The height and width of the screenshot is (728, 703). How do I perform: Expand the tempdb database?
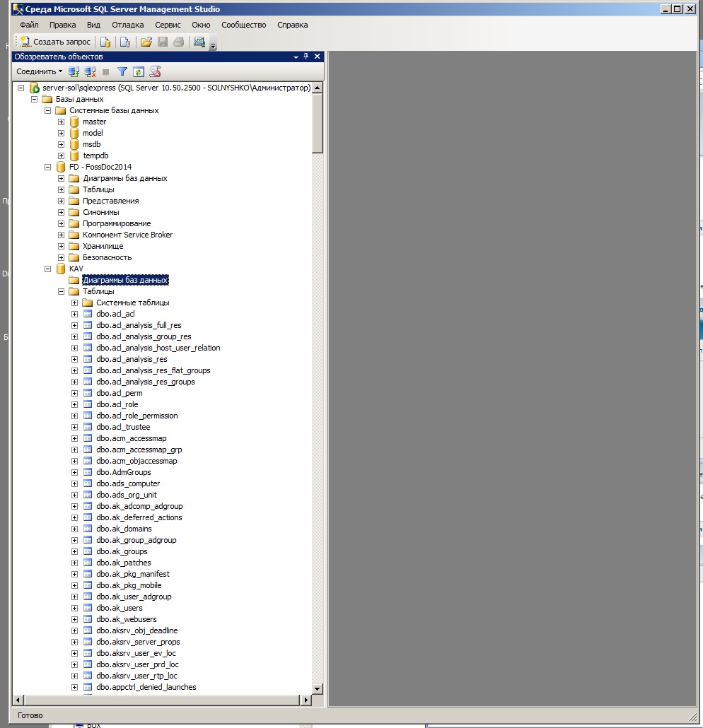point(61,155)
